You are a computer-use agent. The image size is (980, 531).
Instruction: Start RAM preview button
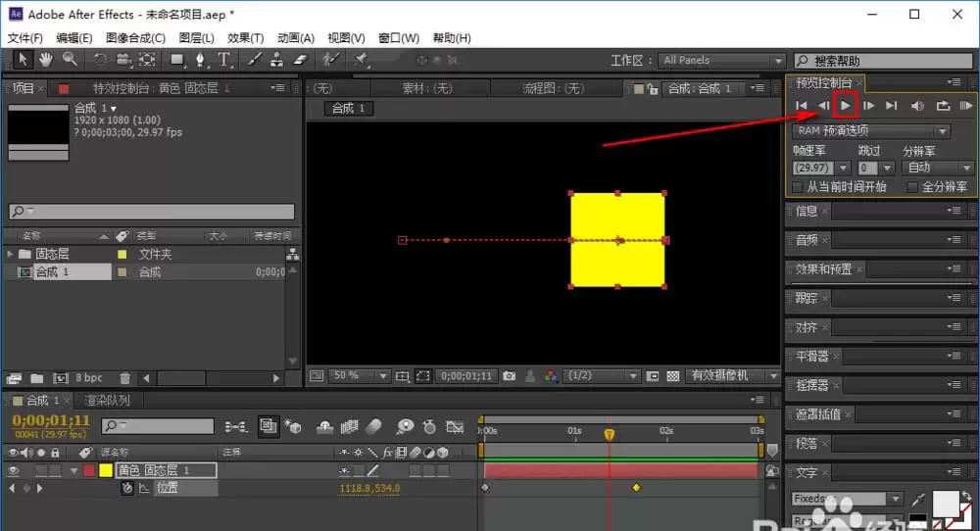point(966,106)
